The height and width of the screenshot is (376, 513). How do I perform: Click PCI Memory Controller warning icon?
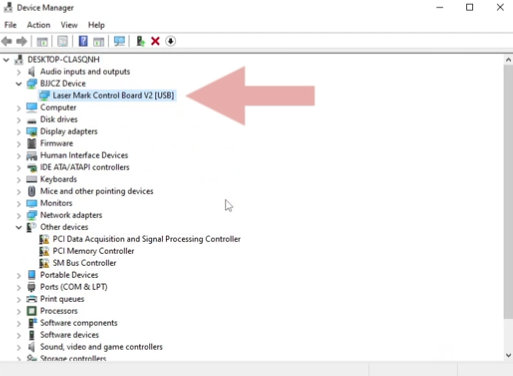click(x=44, y=251)
